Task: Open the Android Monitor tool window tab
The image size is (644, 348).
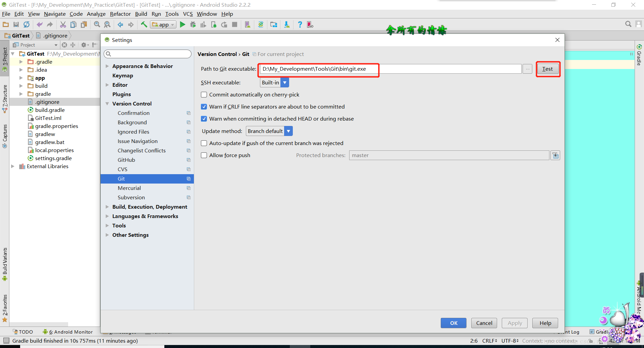Action: 68,332
